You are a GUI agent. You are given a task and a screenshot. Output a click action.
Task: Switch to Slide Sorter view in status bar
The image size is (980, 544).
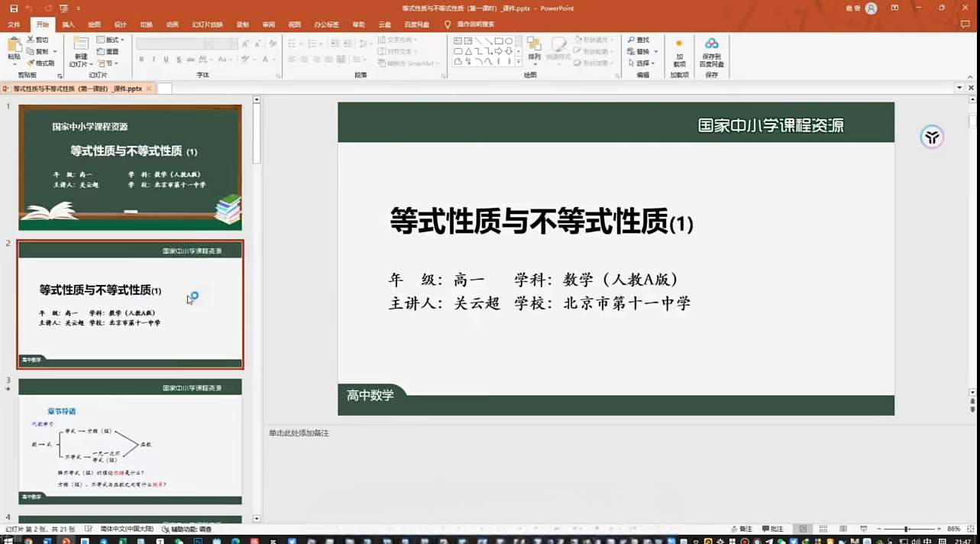[x=823, y=528]
